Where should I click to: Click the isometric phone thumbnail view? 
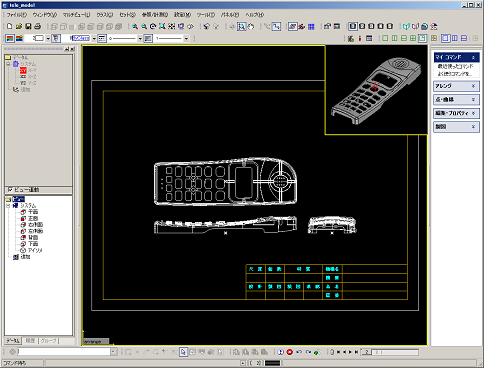pyautogui.click(x=376, y=90)
